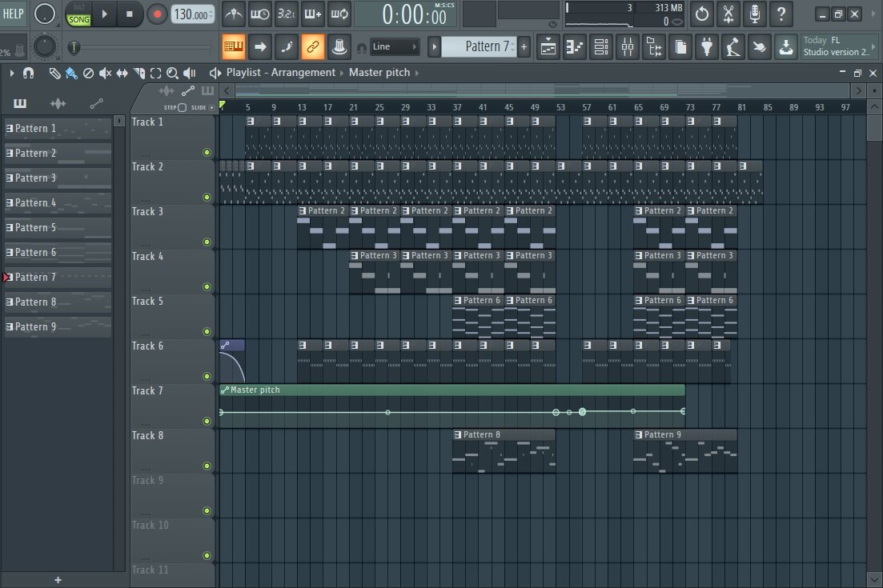The image size is (883, 588).
Task: Show audio clips in picker panel
Action: [x=58, y=103]
